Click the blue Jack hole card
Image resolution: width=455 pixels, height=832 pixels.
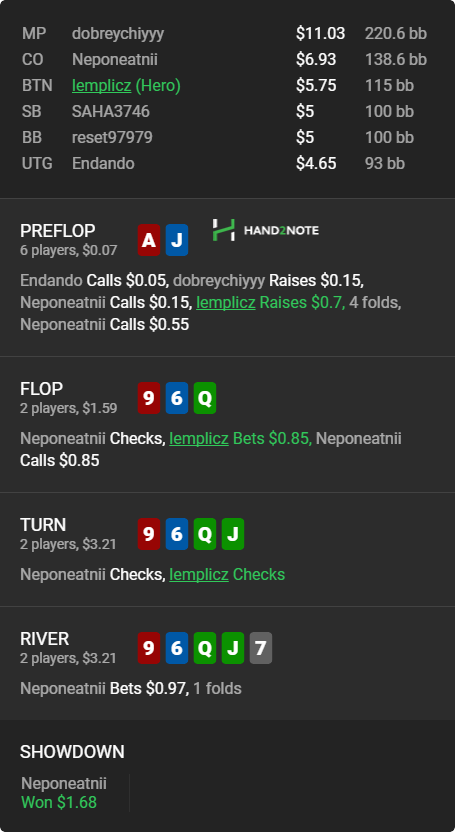click(177, 240)
